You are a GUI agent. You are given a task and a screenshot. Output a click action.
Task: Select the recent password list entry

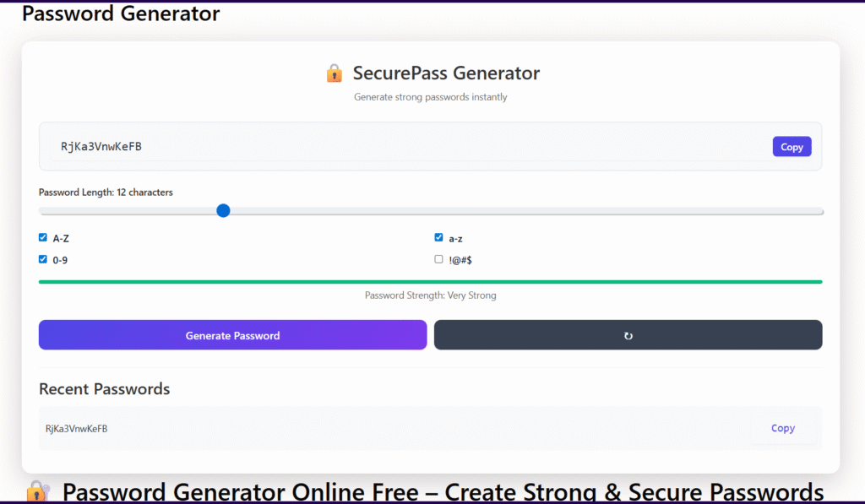pyautogui.click(x=253, y=428)
